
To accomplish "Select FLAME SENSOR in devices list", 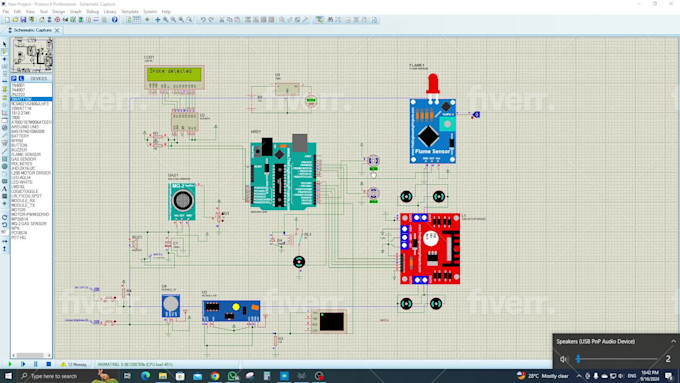I will point(26,154).
